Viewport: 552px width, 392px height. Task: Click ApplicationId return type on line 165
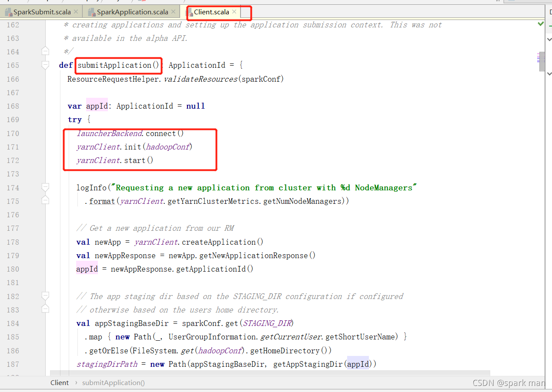[197, 65]
